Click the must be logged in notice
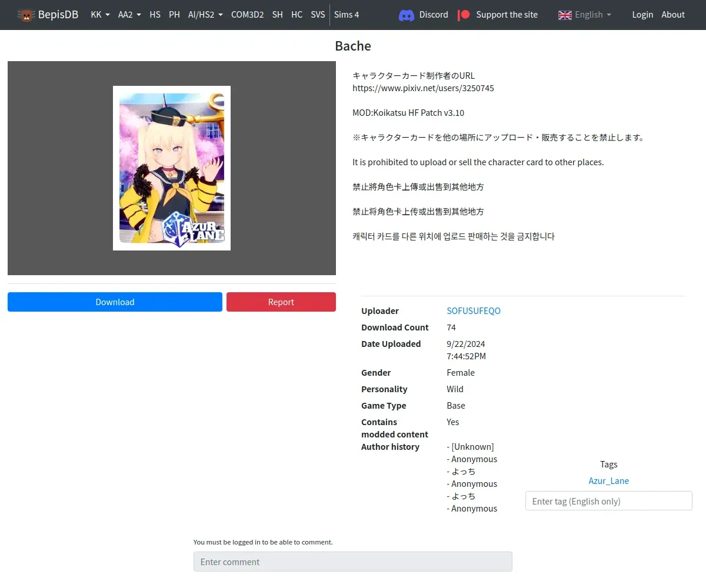The width and height of the screenshot is (706, 588). (x=263, y=542)
